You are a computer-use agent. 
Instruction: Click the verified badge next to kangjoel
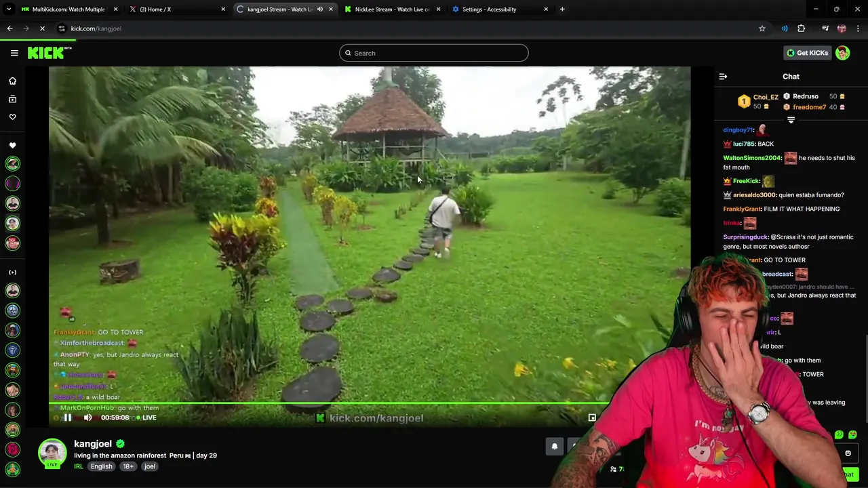pos(120,444)
